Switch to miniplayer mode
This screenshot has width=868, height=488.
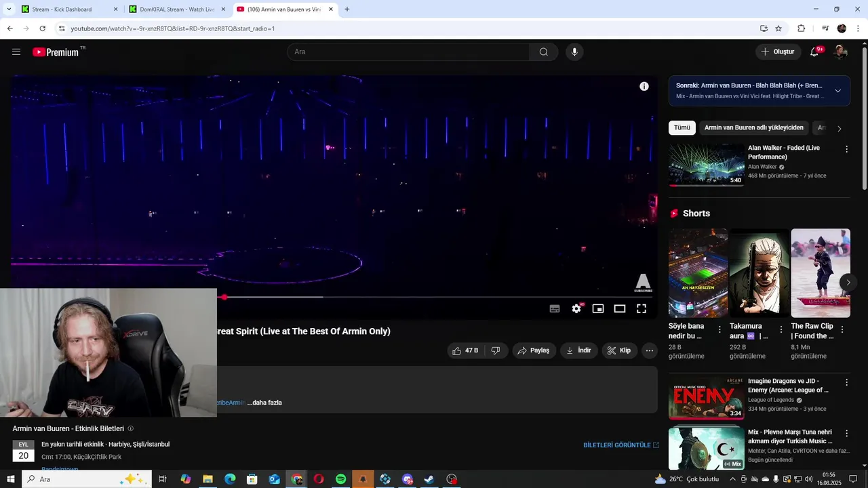point(598,308)
